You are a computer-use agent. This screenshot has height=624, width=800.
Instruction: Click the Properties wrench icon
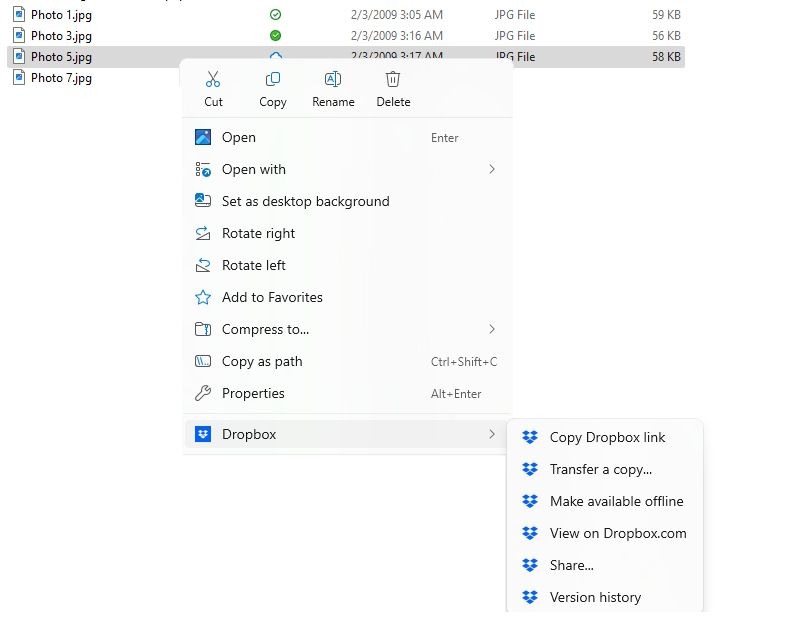click(203, 393)
